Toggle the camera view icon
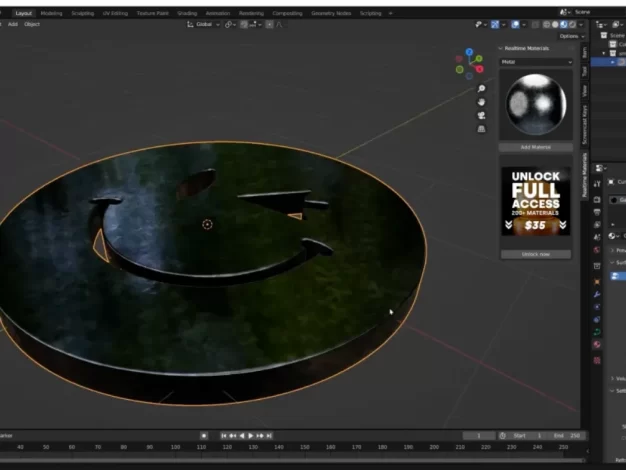626x470 pixels. pos(482,116)
